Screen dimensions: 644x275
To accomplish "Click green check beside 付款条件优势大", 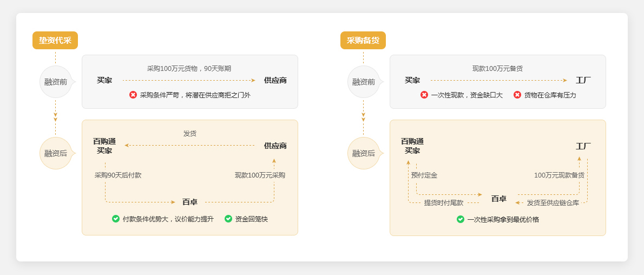I will coord(116,219).
